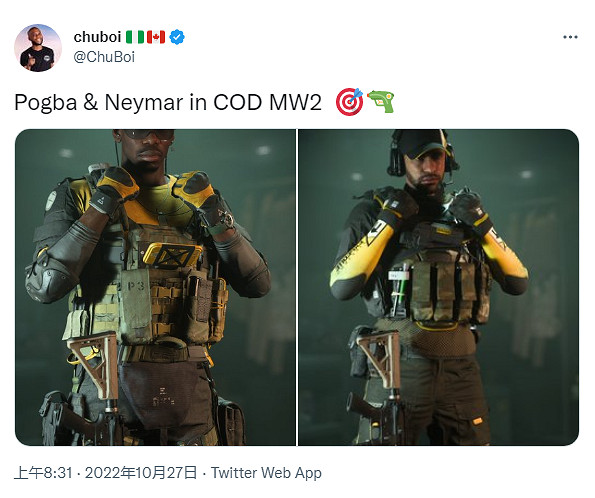Click the blue verified badge
This screenshot has width=595, height=498.
pyautogui.click(x=176, y=37)
